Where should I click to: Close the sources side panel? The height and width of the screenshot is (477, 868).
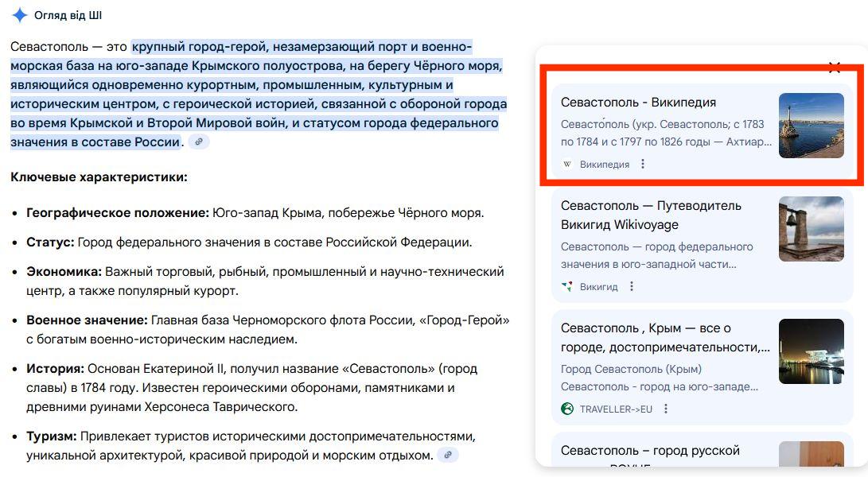[834, 68]
